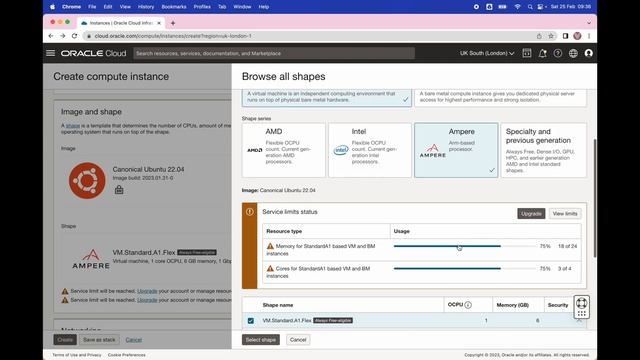
Task: Open the Terms of Use and Privacy link
Action: 77,355
